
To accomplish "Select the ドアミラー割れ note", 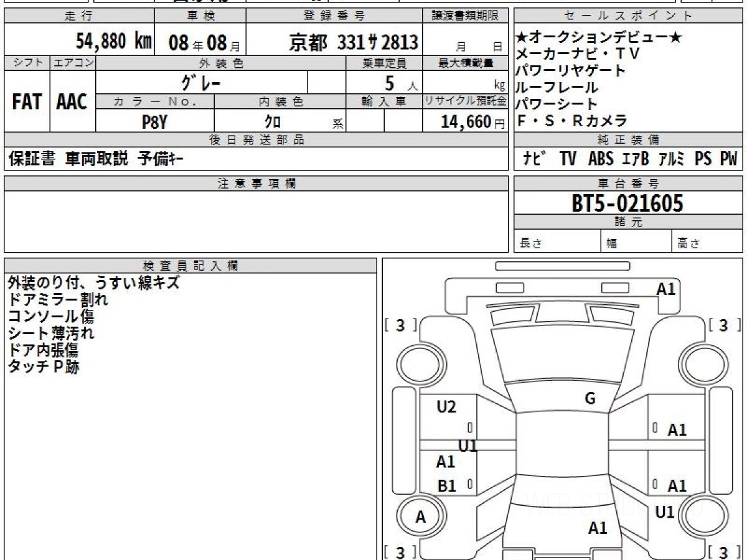I will [x=58, y=300].
